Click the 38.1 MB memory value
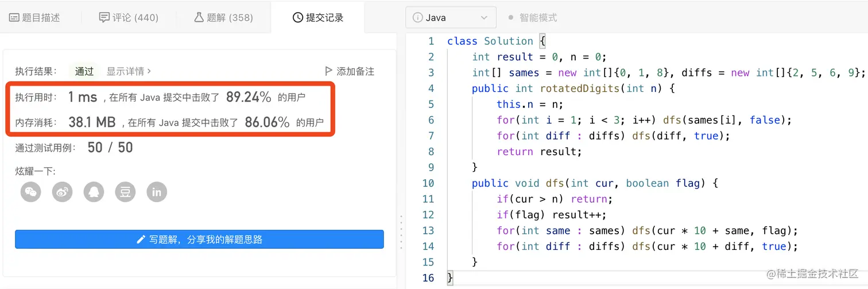 coord(92,122)
